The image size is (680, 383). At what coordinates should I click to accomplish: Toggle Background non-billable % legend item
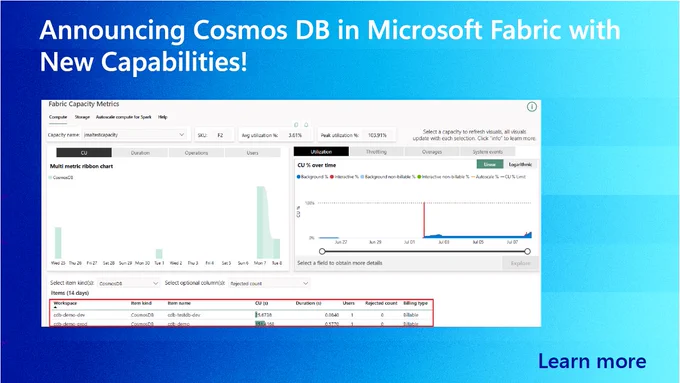point(388,177)
